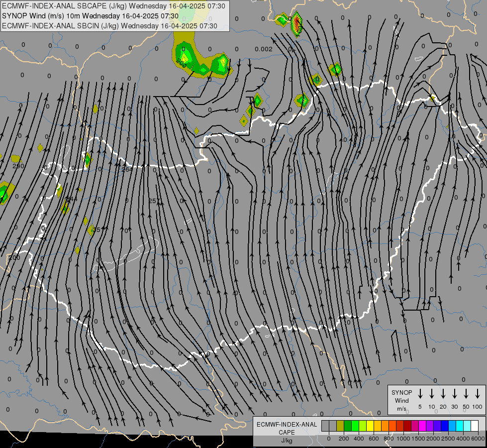Click the '0.002' grid value on the map
The image size is (487, 448).
tap(263, 49)
